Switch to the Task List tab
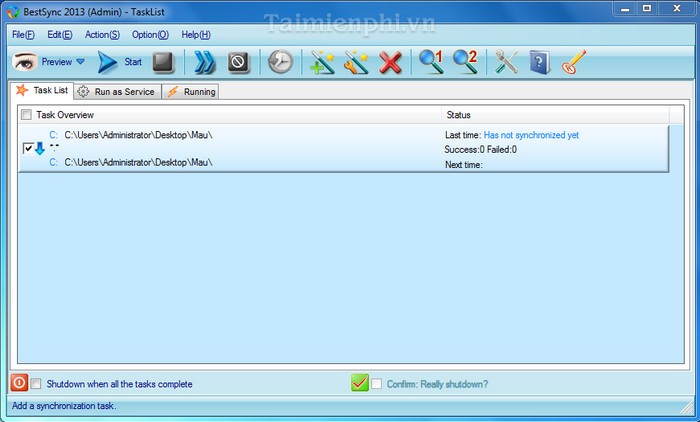Viewport: 700px width, 422px height. (42, 91)
